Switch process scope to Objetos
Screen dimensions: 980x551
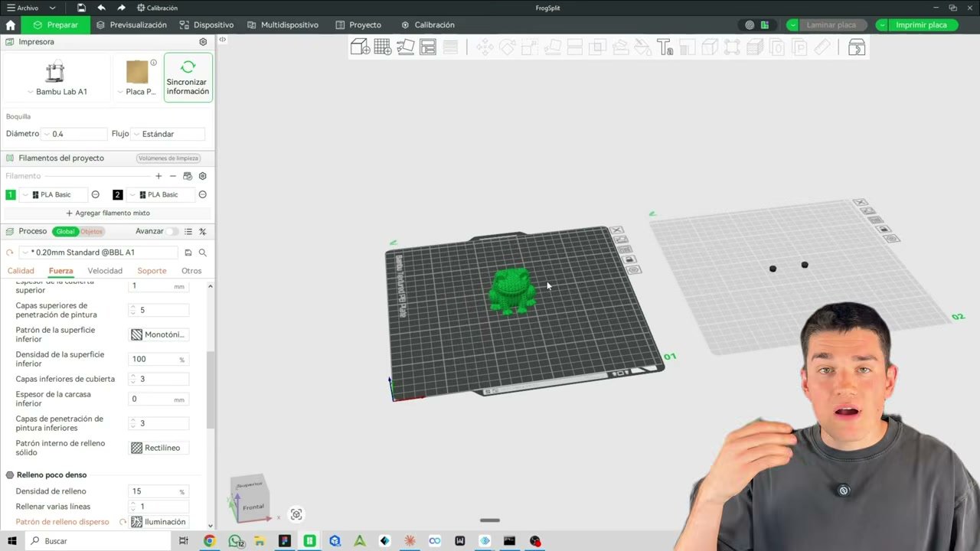pos(91,231)
